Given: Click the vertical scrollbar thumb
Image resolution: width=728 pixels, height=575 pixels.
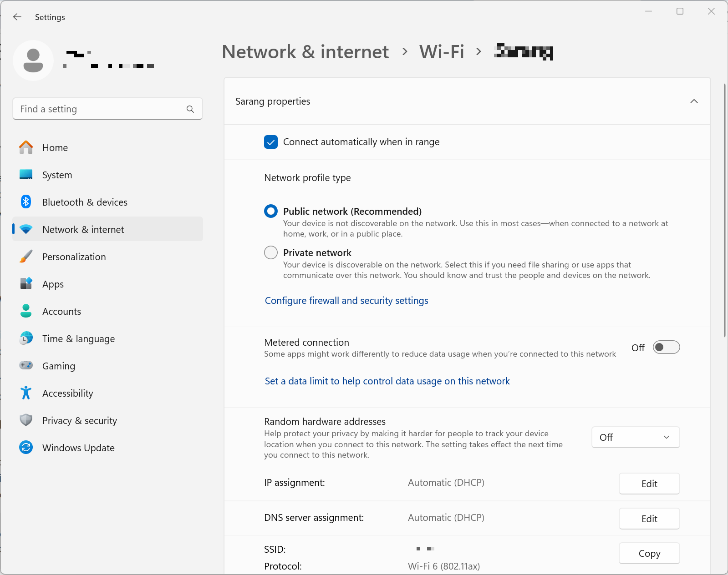Looking at the screenshot, I should (725, 210).
